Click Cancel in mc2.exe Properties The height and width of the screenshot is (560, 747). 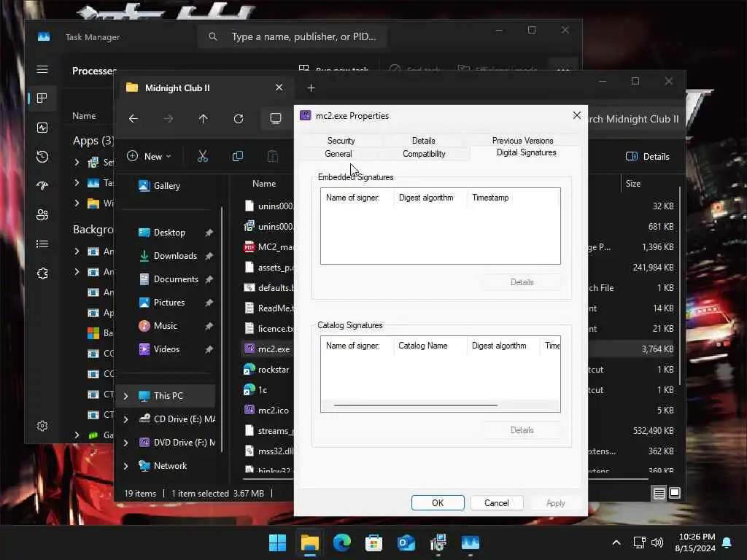(x=496, y=503)
